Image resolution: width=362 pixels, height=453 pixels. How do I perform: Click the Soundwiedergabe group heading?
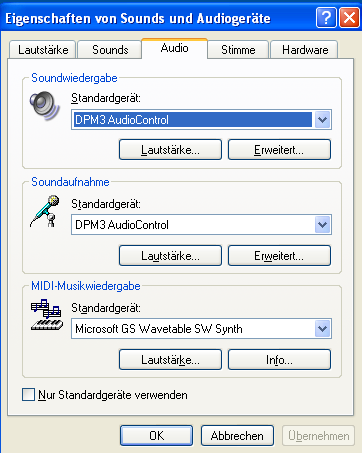point(74,78)
